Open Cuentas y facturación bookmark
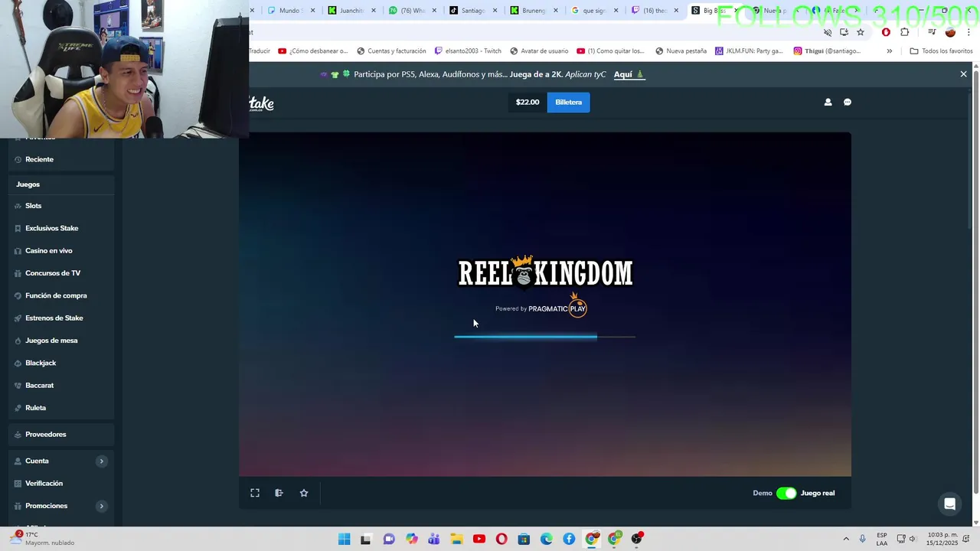This screenshot has height=551, width=980. (390, 51)
